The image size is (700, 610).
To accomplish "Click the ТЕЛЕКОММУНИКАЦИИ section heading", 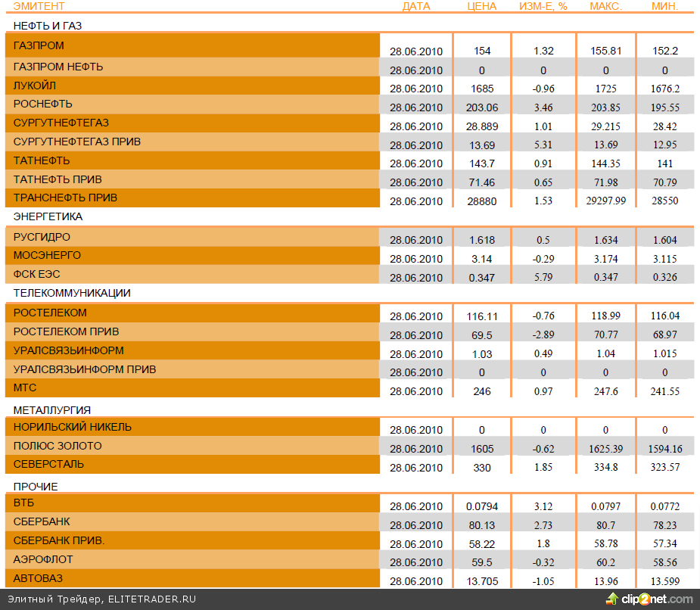I will click(x=72, y=293).
